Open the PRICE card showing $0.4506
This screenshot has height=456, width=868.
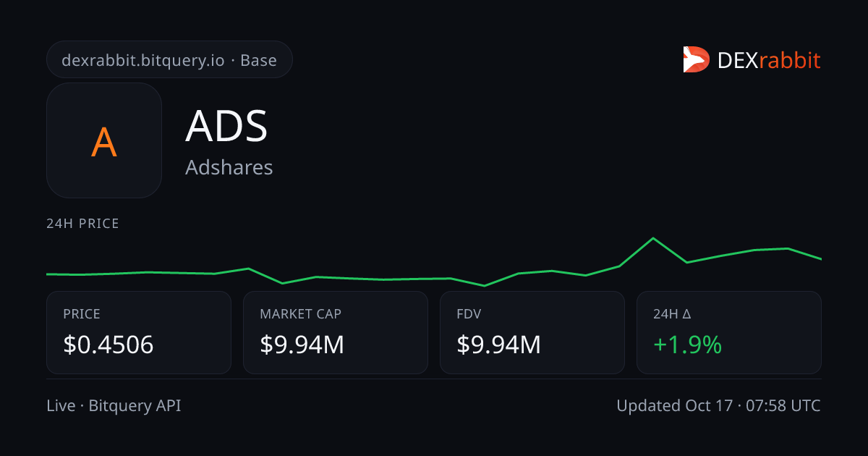coord(139,333)
